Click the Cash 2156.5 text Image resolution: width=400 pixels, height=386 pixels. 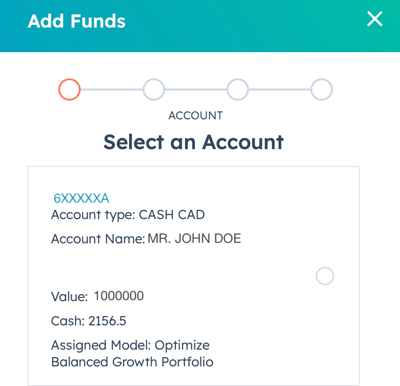coord(88,321)
